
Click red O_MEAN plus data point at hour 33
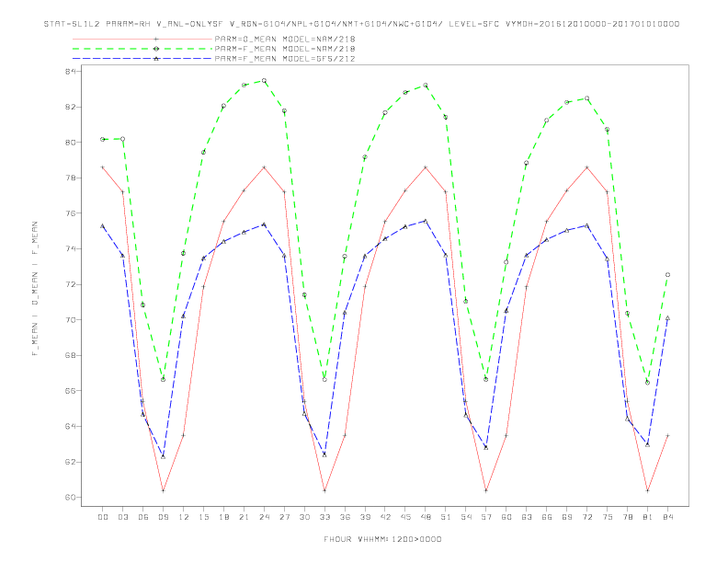point(324,490)
